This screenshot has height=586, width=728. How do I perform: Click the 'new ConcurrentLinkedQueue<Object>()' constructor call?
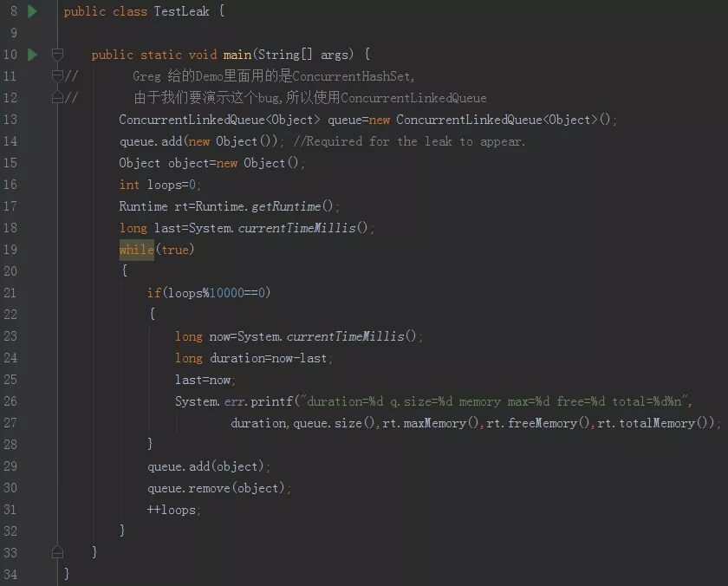point(490,120)
